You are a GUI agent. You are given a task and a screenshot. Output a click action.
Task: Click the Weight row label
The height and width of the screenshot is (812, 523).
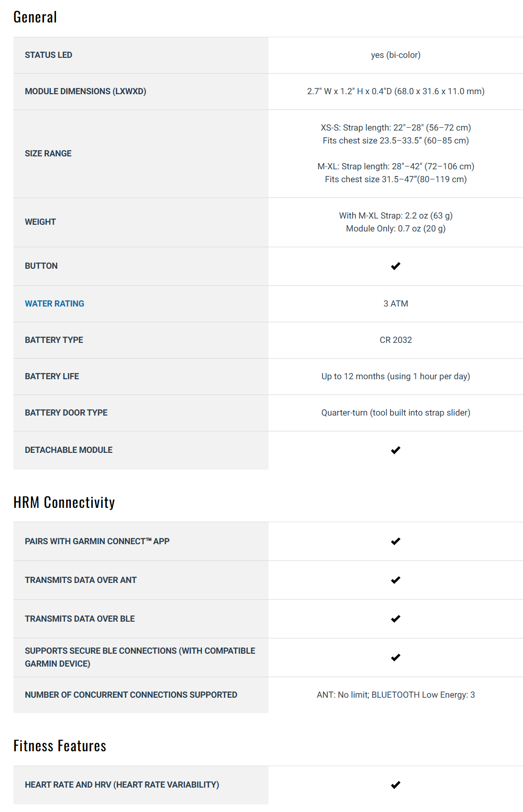coord(40,222)
